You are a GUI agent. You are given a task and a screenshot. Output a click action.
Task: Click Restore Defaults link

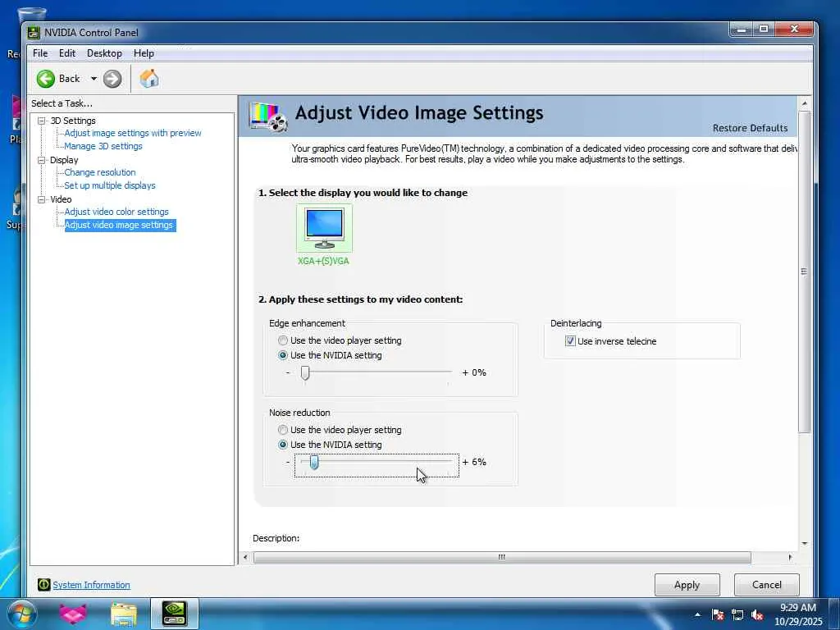[x=750, y=128]
